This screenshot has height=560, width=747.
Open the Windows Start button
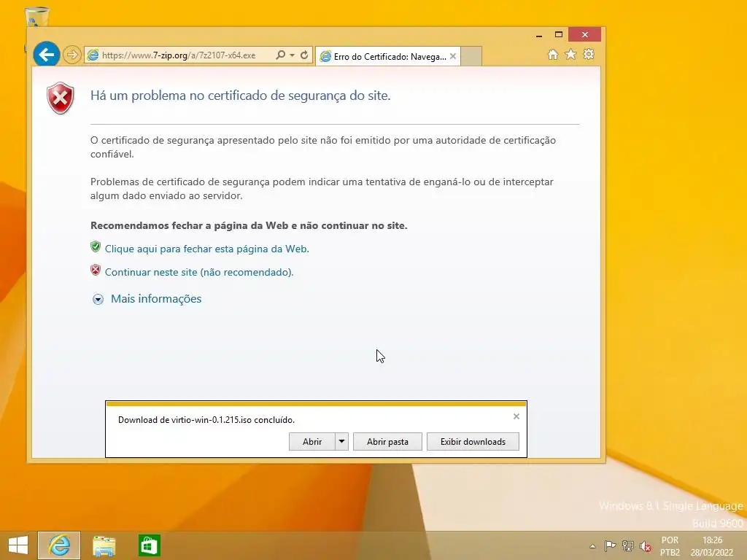pyautogui.click(x=18, y=545)
